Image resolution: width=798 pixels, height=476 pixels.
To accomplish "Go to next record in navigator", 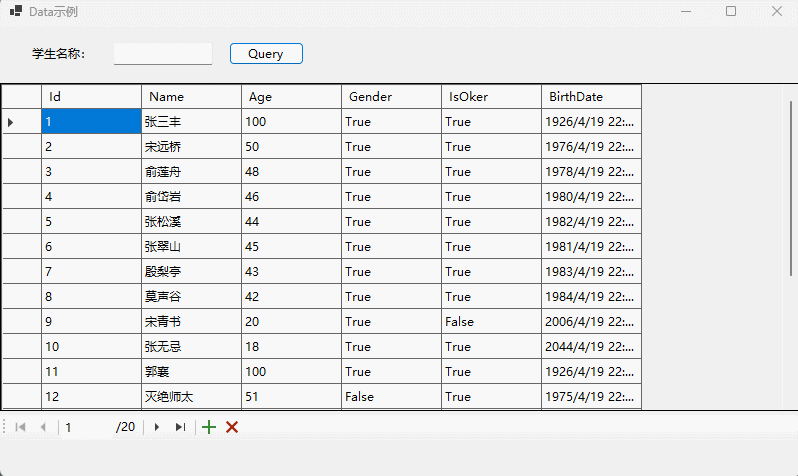I will coord(157,427).
